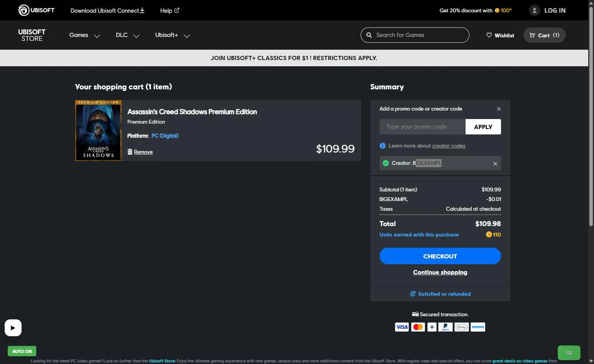Click the search magnifier icon
Viewport: 594px width, 364px height.
pos(369,35)
